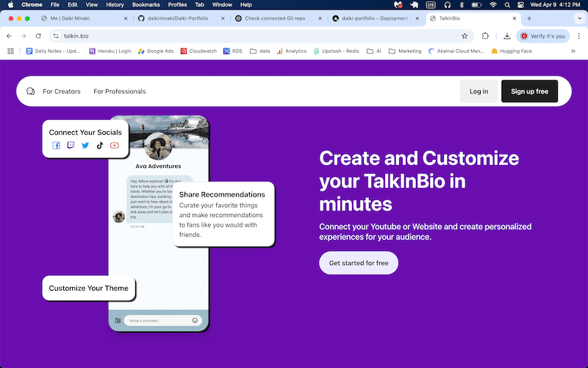Image resolution: width=588 pixels, height=368 pixels.
Task: Click the Share Recommendations card
Action: [223, 214]
